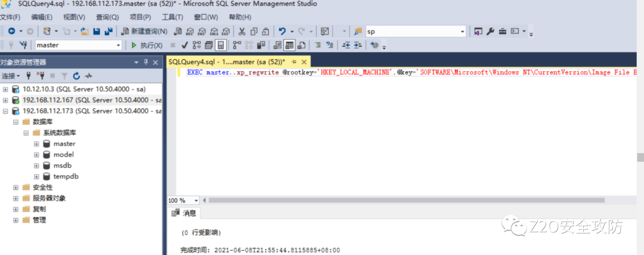Select the tempdb database in the tree
Screen dimensions: 644x255
pos(66,176)
